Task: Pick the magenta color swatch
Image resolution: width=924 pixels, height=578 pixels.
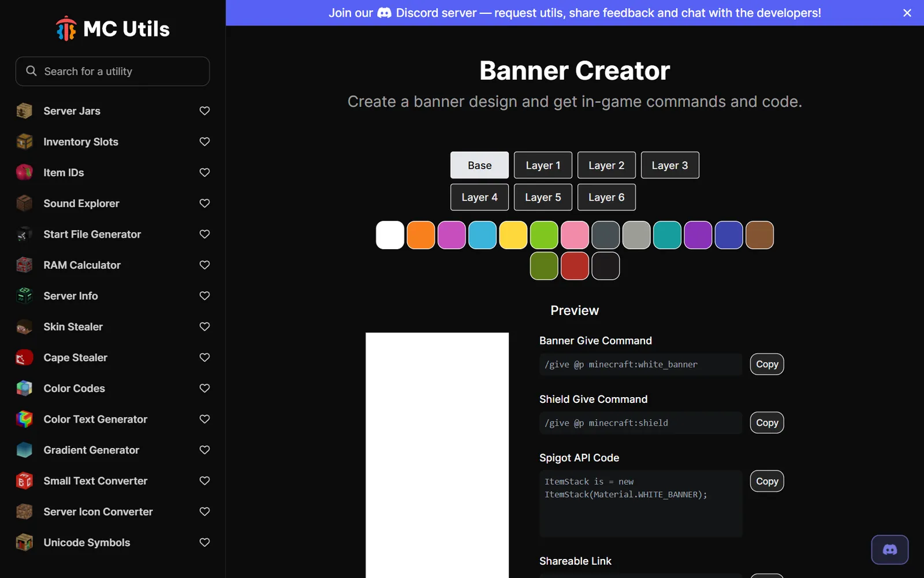Action: pyautogui.click(x=452, y=235)
